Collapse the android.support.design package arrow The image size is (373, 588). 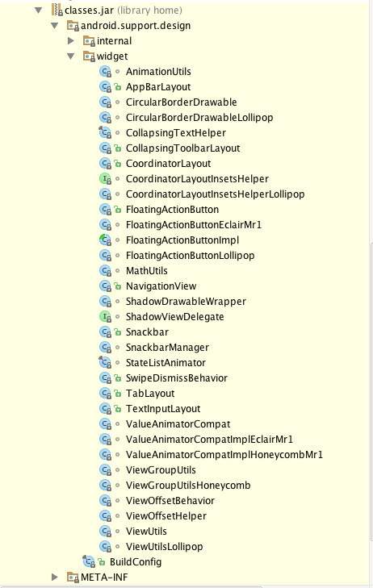[55, 26]
